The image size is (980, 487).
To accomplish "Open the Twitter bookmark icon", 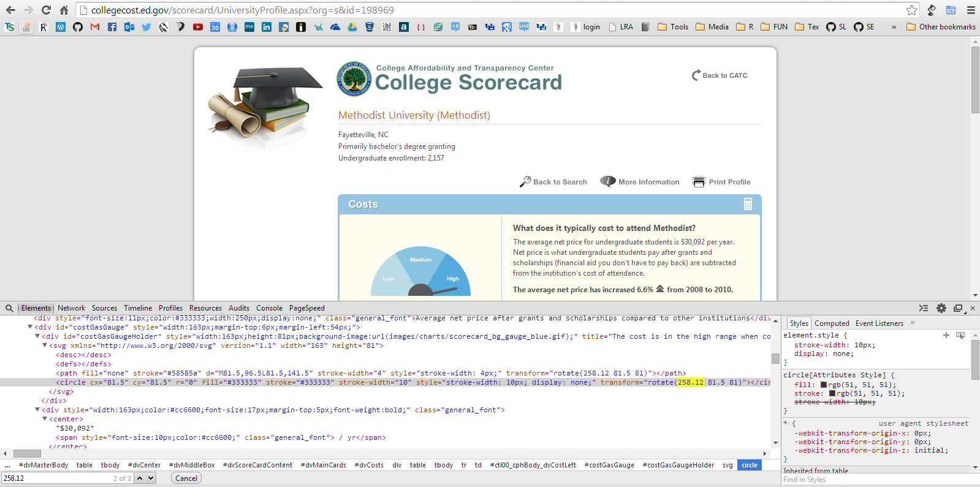I will pyautogui.click(x=146, y=27).
